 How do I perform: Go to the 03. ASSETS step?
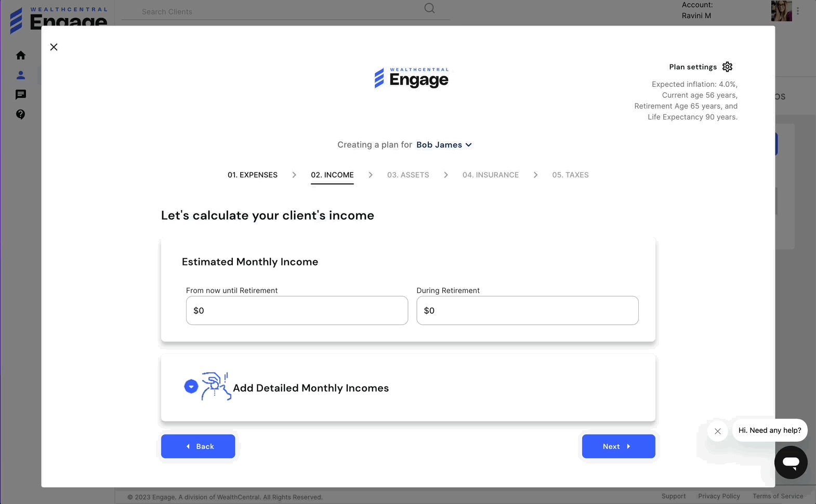(x=408, y=175)
